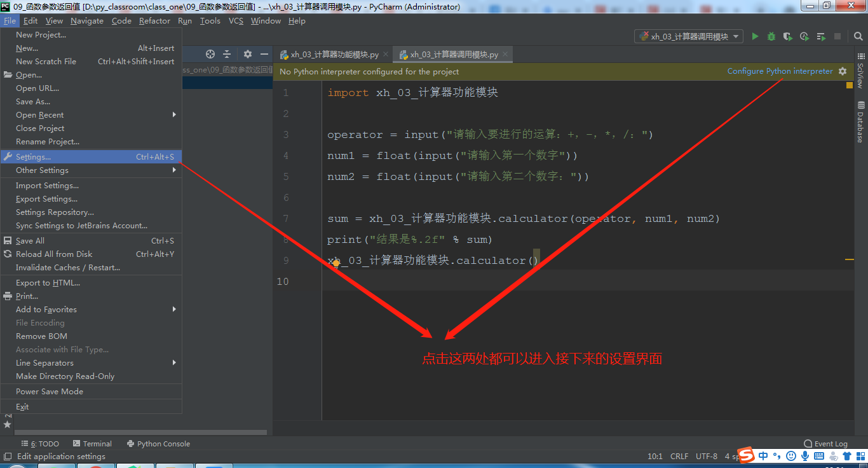The width and height of the screenshot is (868, 468).
Task: Open the VCS menu
Action: click(x=236, y=21)
